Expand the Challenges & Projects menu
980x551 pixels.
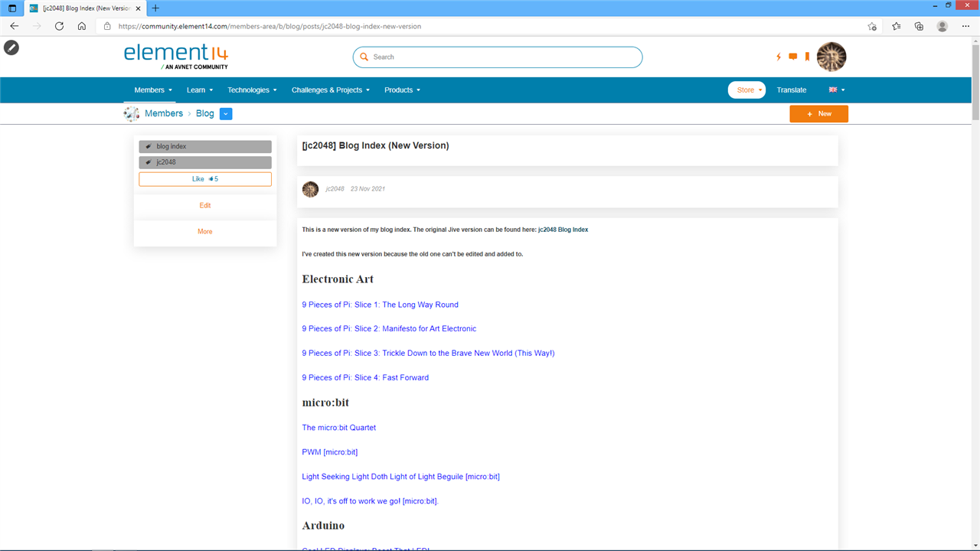[x=331, y=90]
